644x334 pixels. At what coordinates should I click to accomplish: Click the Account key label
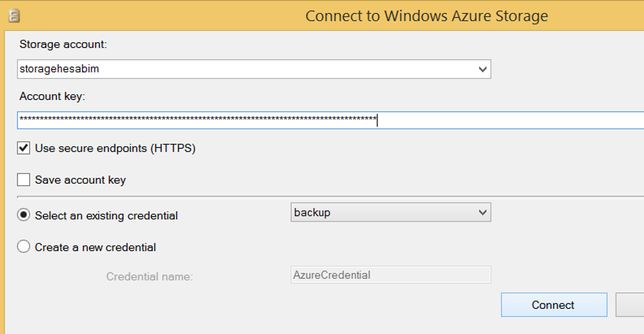click(x=52, y=97)
